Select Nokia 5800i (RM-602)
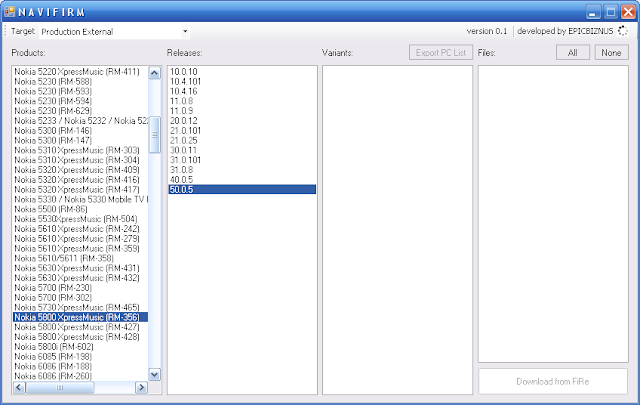 (x=80, y=347)
